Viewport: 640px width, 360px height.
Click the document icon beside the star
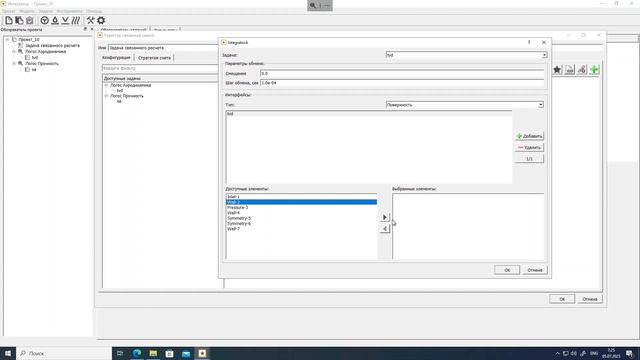point(569,70)
